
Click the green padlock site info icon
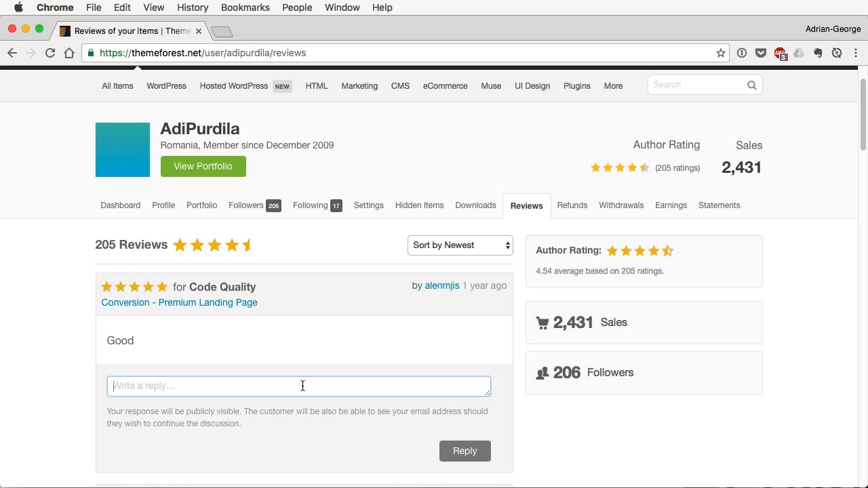pyautogui.click(x=91, y=53)
